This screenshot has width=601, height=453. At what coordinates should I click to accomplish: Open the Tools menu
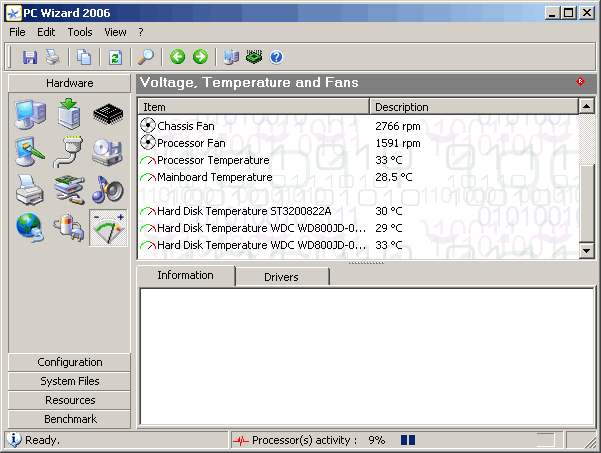click(x=80, y=32)
